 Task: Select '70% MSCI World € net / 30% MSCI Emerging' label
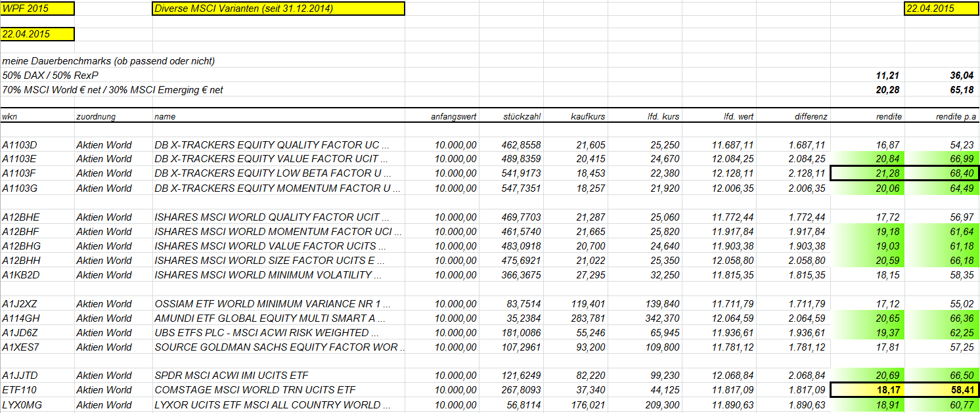[112, 90]
